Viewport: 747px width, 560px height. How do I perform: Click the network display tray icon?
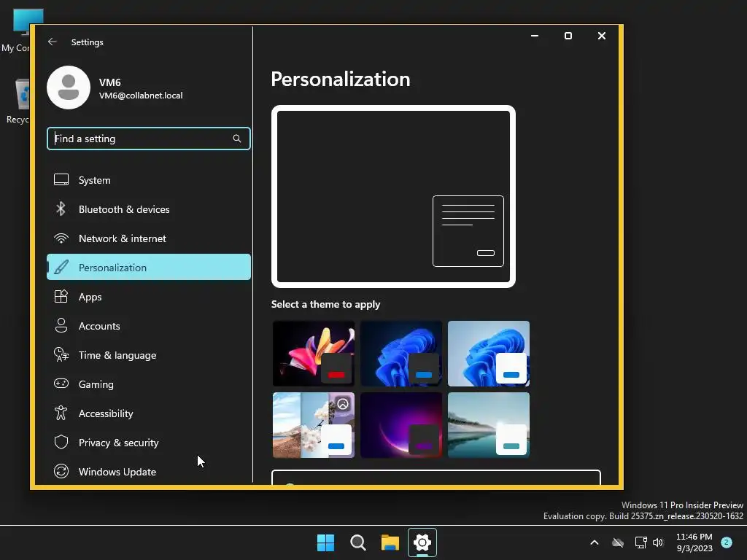coord(640,542)
